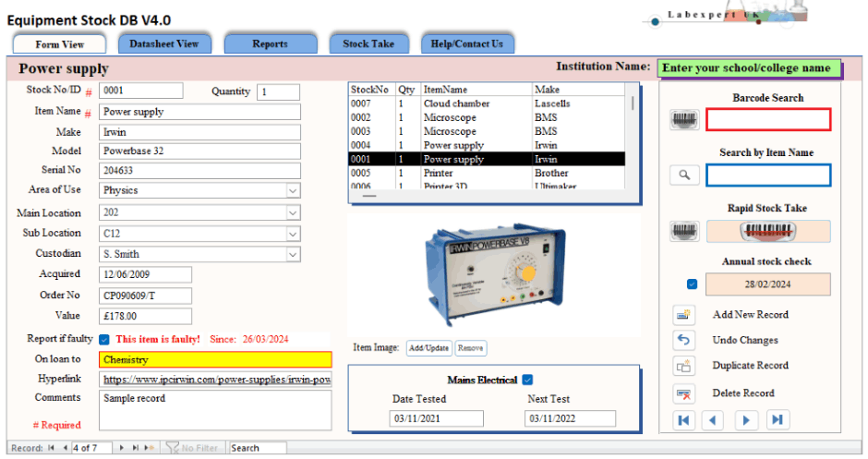Expand the Sub Location dropdown
This screenshot has width=868, height=459.
point(293,234)
